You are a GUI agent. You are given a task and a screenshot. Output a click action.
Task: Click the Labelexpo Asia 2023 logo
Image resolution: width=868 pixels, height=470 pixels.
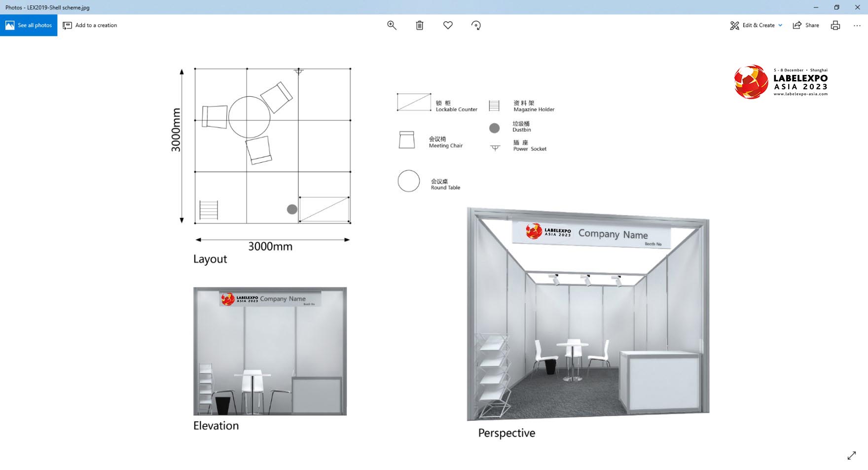[x=781, y=82]
